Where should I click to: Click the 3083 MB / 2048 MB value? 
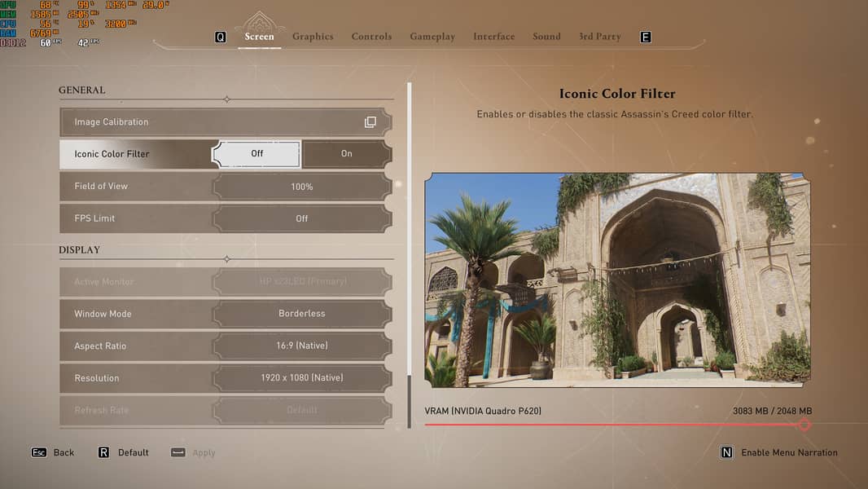(772, 411)
